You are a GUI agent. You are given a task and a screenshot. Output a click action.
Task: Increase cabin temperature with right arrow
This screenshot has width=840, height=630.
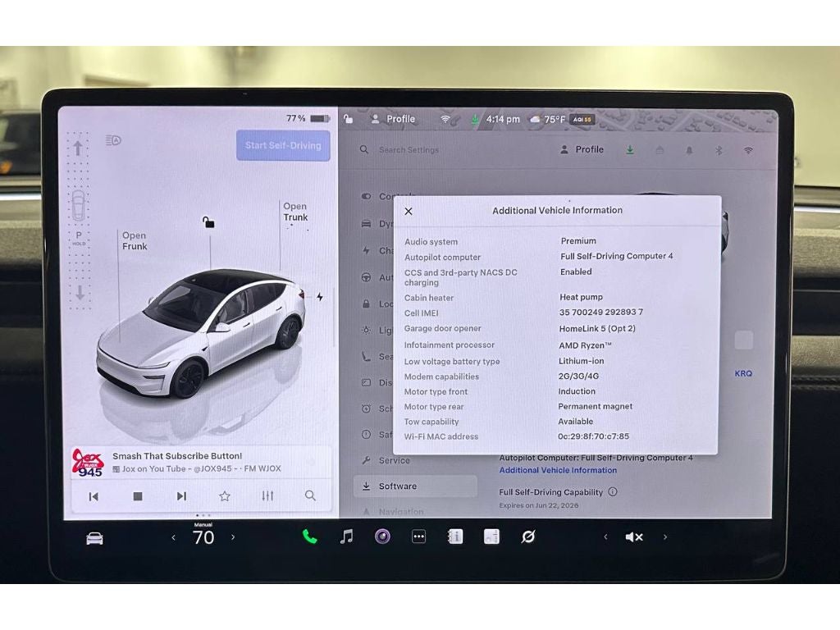[233, 536]
